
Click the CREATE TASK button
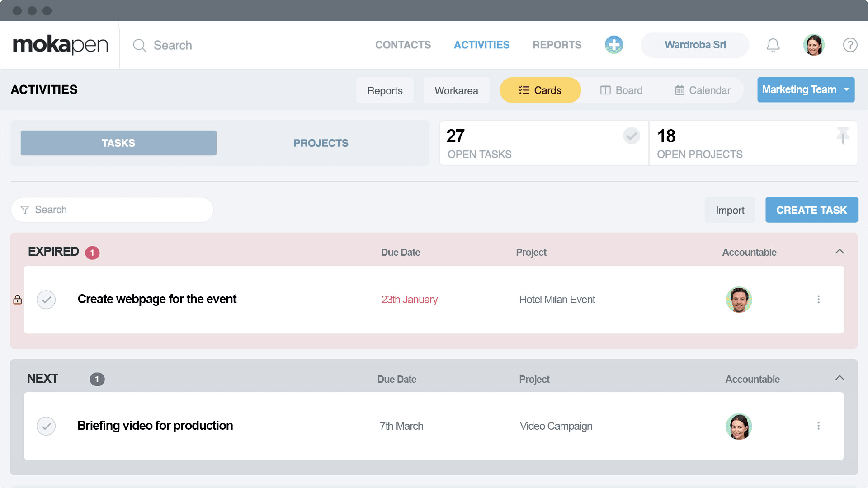[x=811, y=210]
